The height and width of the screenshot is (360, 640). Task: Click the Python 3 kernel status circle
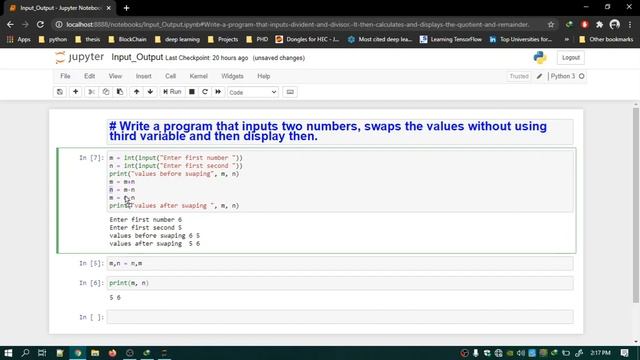pyautogui.click(x=582, y=76)
